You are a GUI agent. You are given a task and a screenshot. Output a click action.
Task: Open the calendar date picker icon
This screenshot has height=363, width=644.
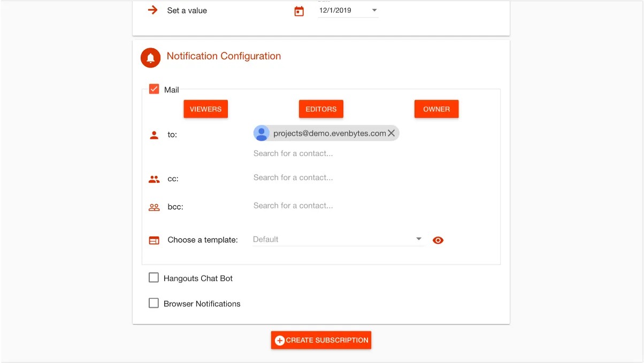coord(299,11)
